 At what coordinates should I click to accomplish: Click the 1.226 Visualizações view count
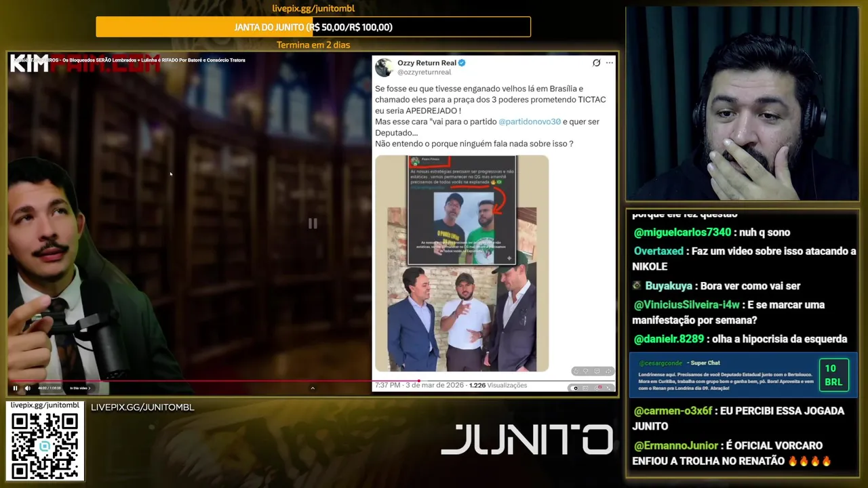pos(498,385)
